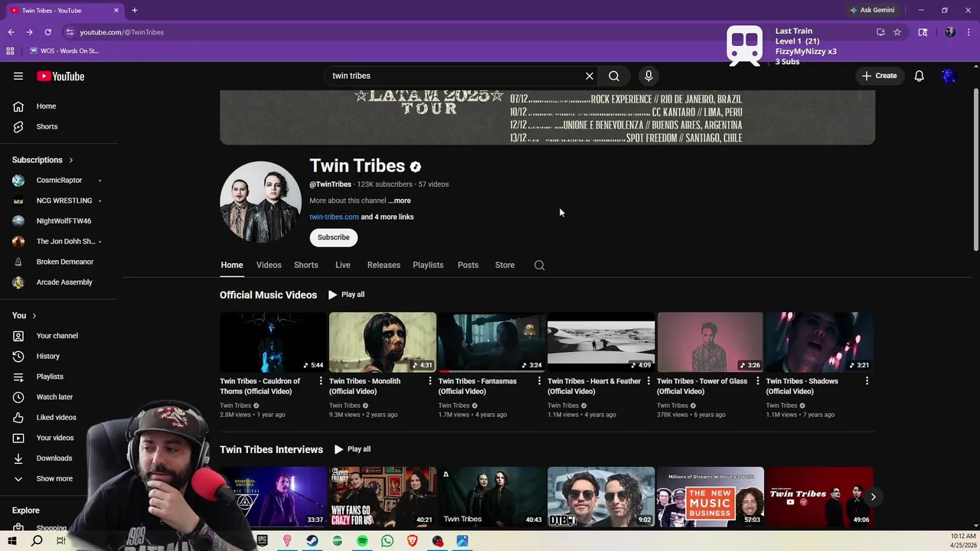This screenshot has height=551, width=980.
Task: Open options menu for Cauldron of Thorns
Action: (x=320, y=381)
